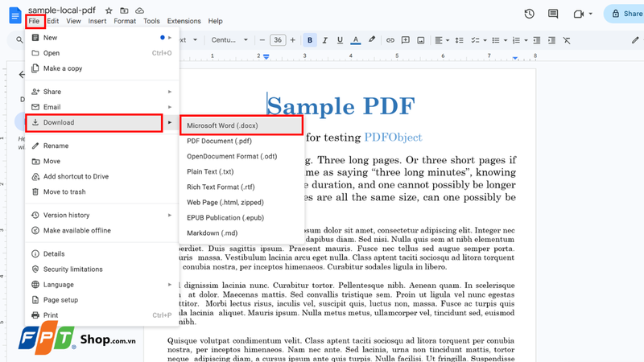Click the search magnifier in toolbar
This screenshot has height=362, width=644.
click(x=19, y=40)
